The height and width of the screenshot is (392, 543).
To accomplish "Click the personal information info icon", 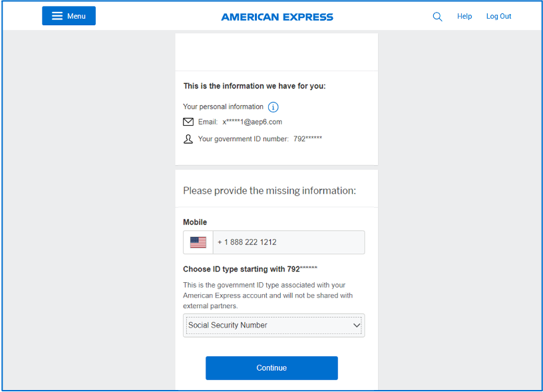I will [x=273, y=107].
